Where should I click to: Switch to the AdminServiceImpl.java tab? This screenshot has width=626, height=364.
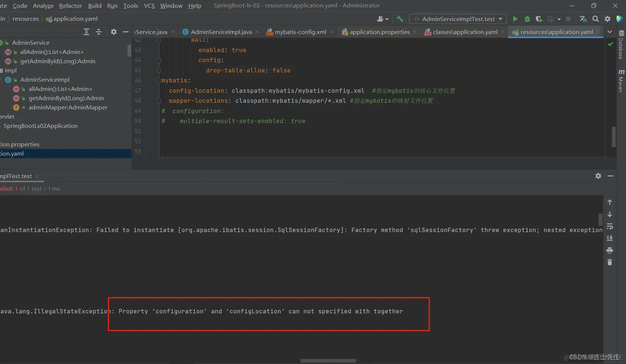click(x=221, y=32)
